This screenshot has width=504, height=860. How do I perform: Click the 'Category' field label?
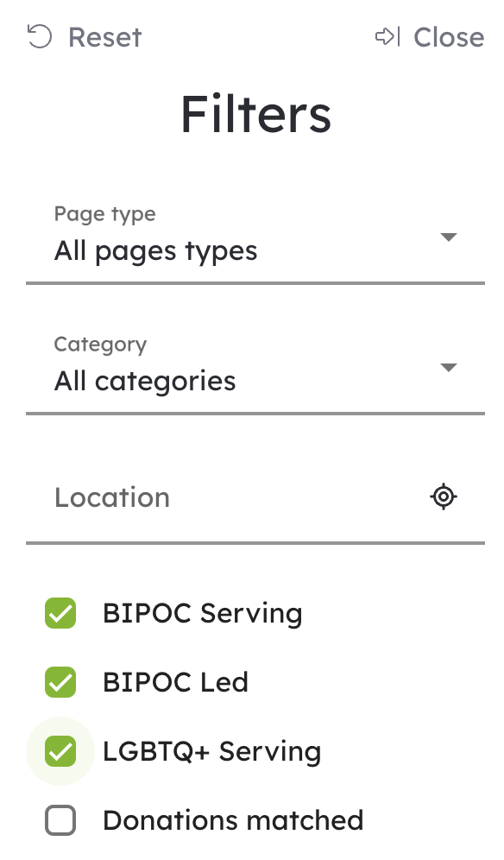[x=100, y=345]
